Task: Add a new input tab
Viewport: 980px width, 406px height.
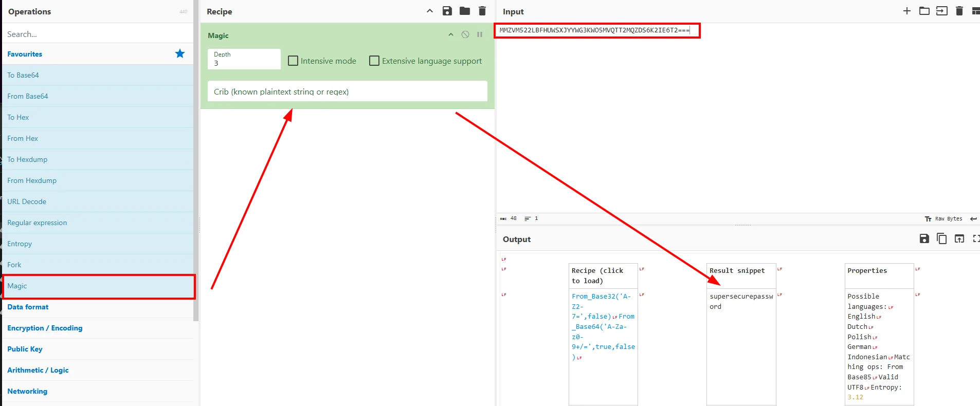Action: (907, 11)
